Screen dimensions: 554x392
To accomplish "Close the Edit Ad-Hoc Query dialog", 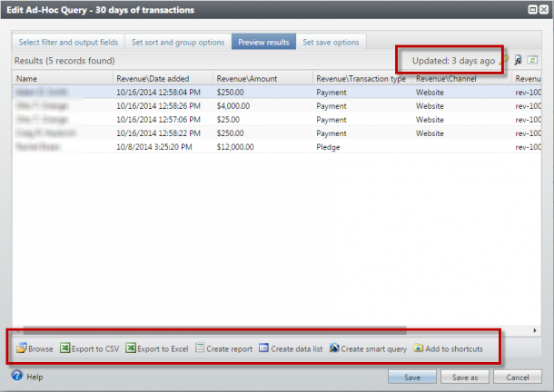I will [x=544, y=10].
